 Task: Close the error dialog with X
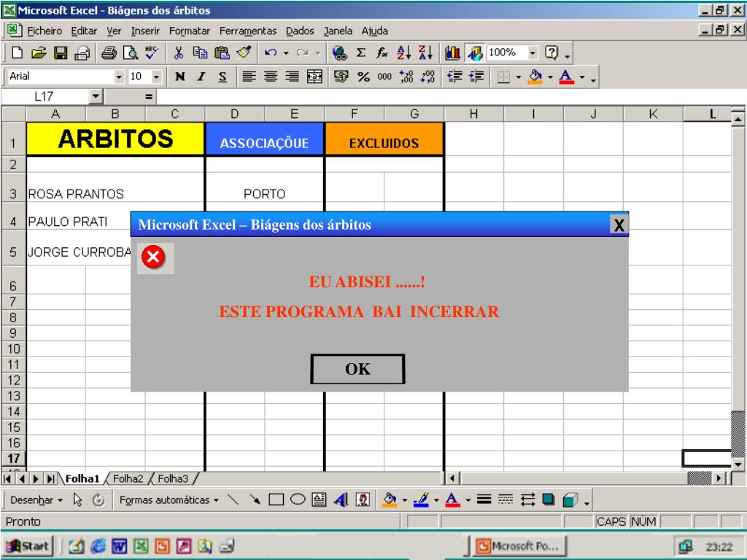point(619,225)
